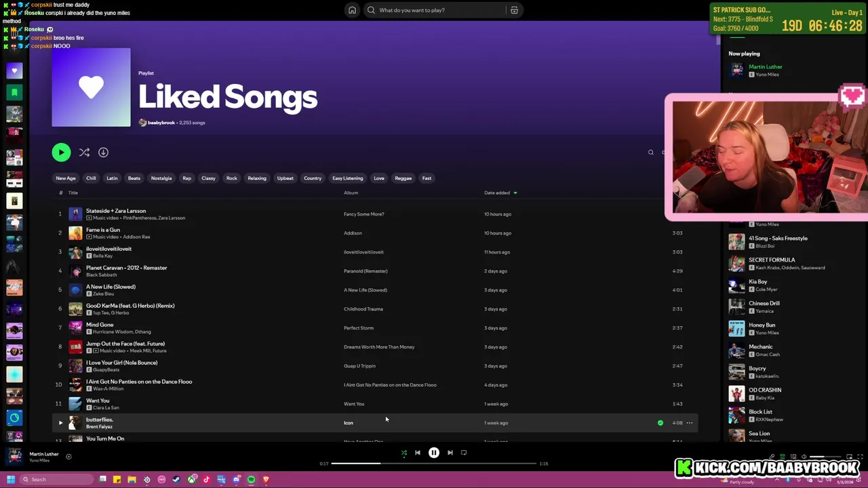The width and height of the screenshot is (868, 488).
Task: Click the search magnifier icon in top bar
Action: coord(371,10)
